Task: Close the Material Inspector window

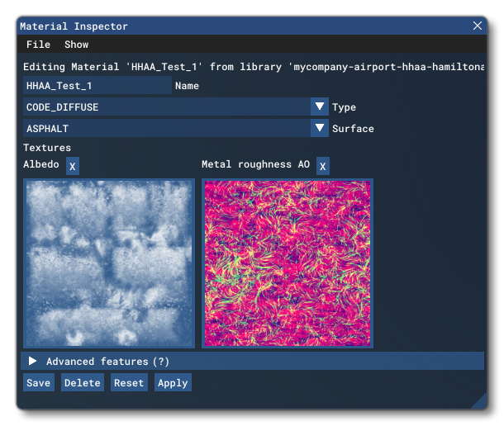Action: pyautogui.click(x=478, y=26)
